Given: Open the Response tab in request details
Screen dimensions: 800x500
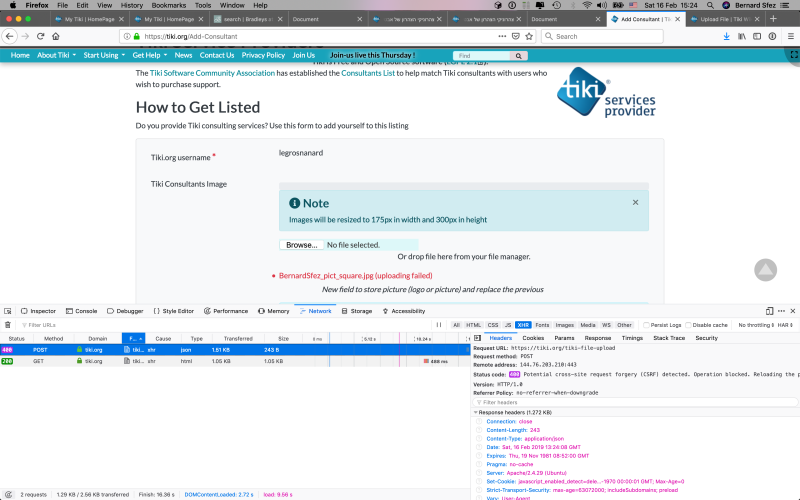Looking at the screenshot, I should [597, 338].
